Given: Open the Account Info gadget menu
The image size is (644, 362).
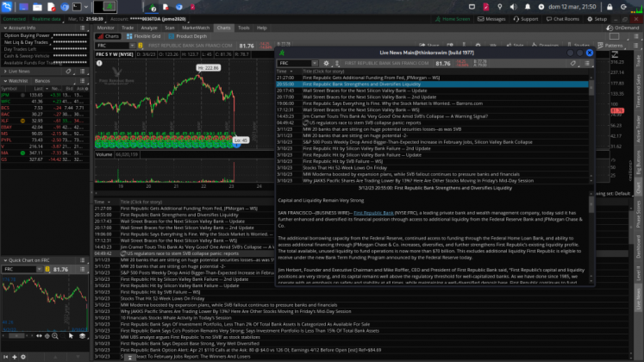Looking at the screenshot, I should point(83,28).
